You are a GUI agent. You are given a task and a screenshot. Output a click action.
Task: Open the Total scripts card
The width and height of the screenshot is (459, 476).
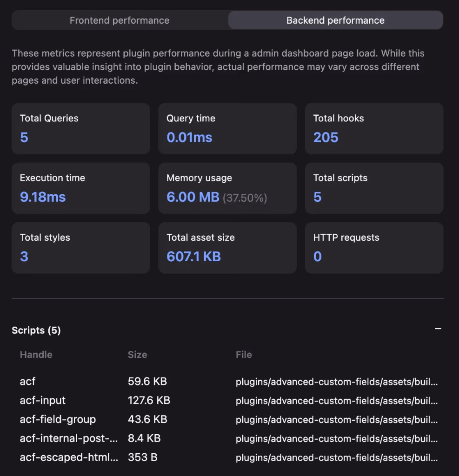tap(374, 188)
